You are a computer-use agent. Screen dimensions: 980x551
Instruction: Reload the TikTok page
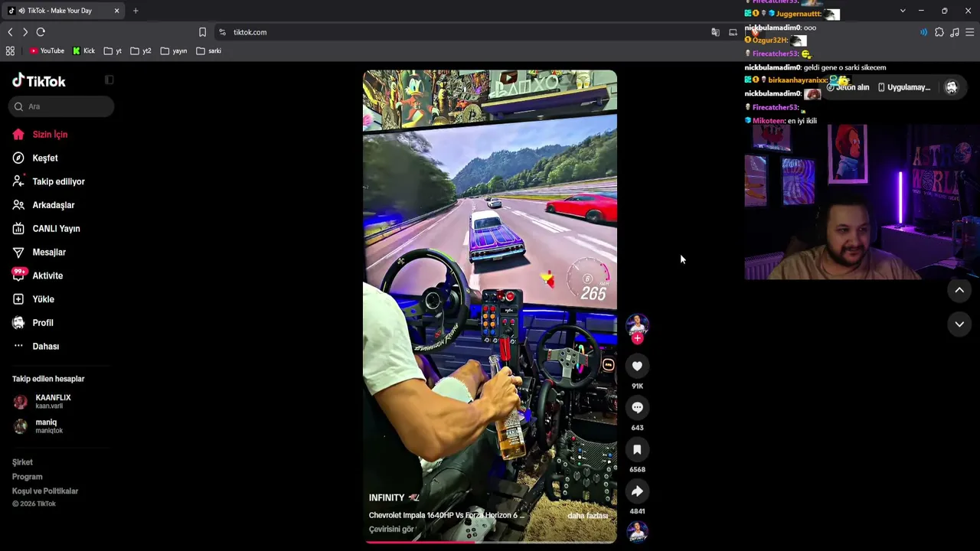pos(41,32)
